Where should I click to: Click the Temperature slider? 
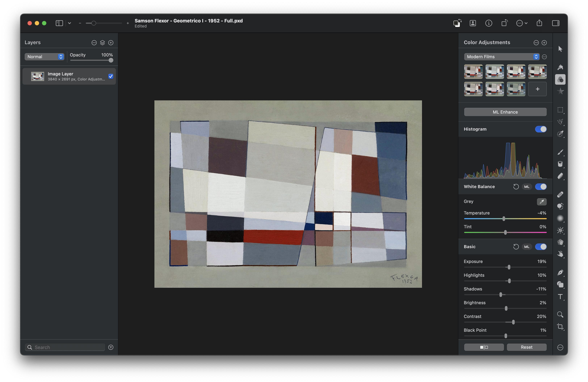[x=505, y=218]
